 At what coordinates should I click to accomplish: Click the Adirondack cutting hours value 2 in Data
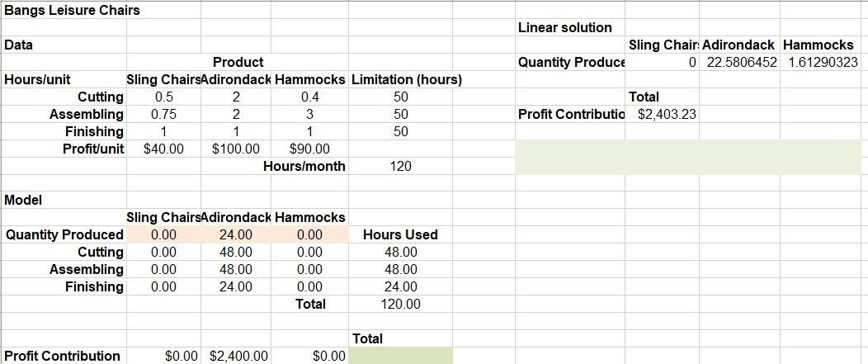point(236,97)
